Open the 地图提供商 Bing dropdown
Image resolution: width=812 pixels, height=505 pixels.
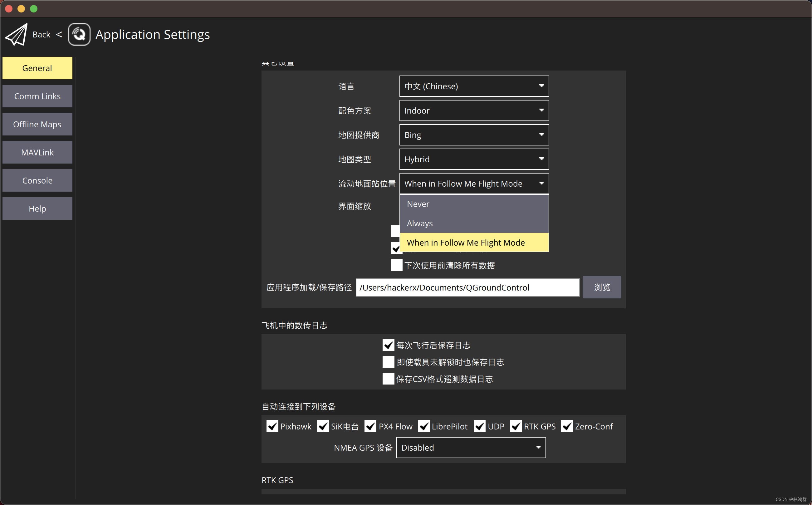[x=474, y=135]
